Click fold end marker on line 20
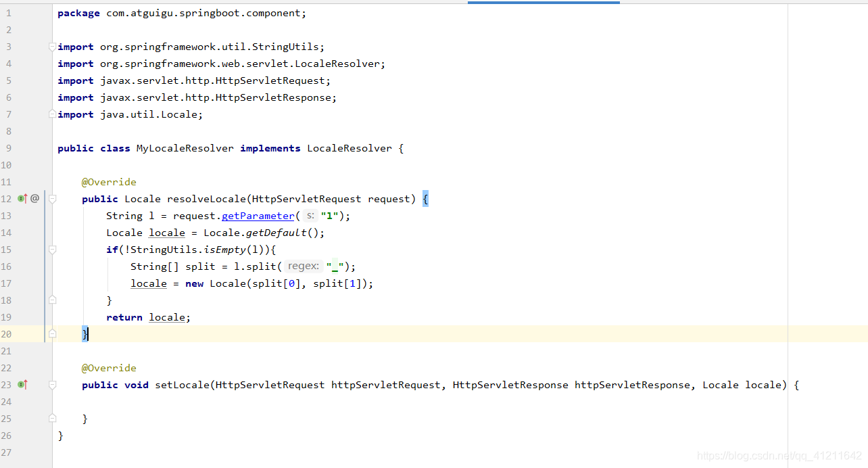868x468 pixels. point(52,334)
